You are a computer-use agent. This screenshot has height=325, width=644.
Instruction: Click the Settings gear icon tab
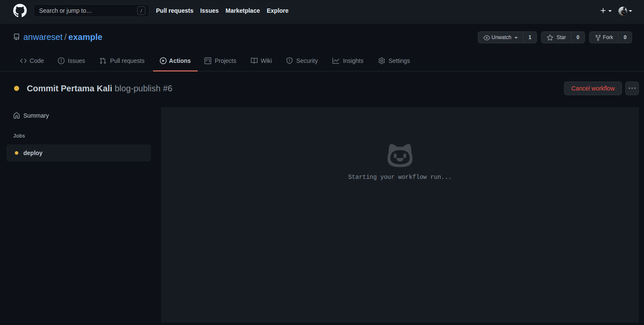coord(382,61)
